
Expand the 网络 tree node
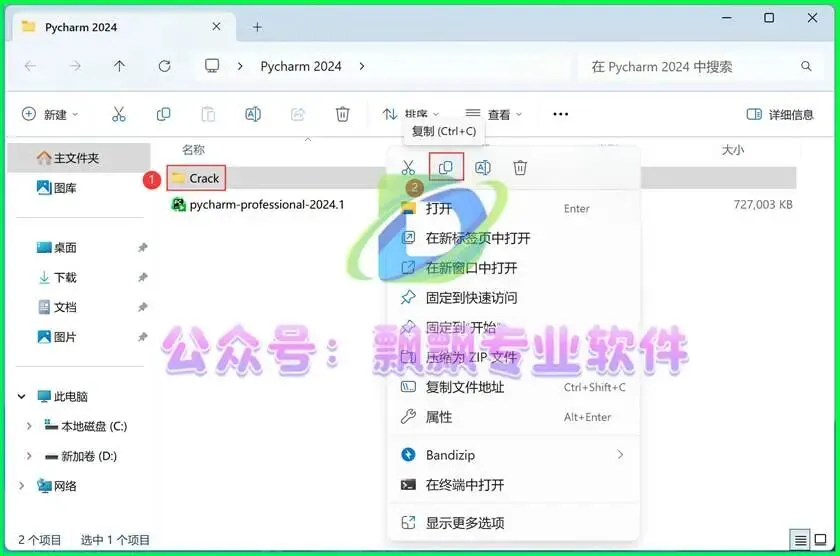(21, 486)
